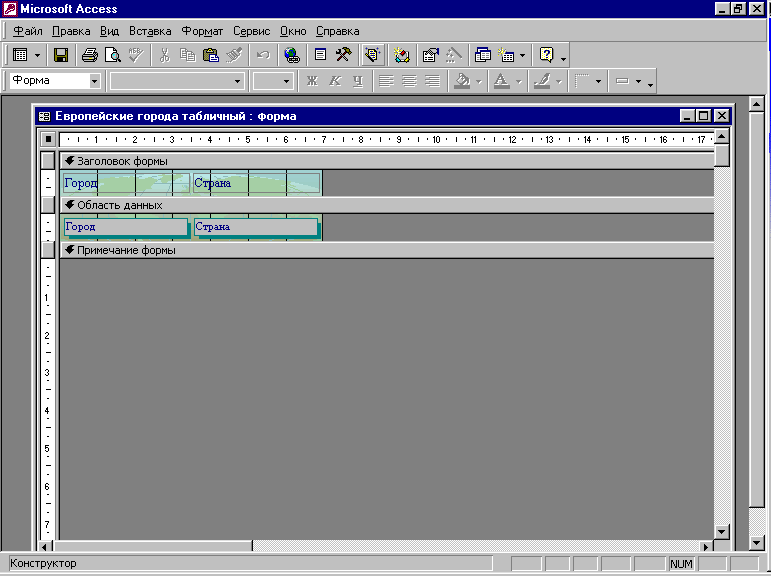Apply the Fill/Back Color bucket
This screenshot has width=771, height=576.
[x=462, y=81]
